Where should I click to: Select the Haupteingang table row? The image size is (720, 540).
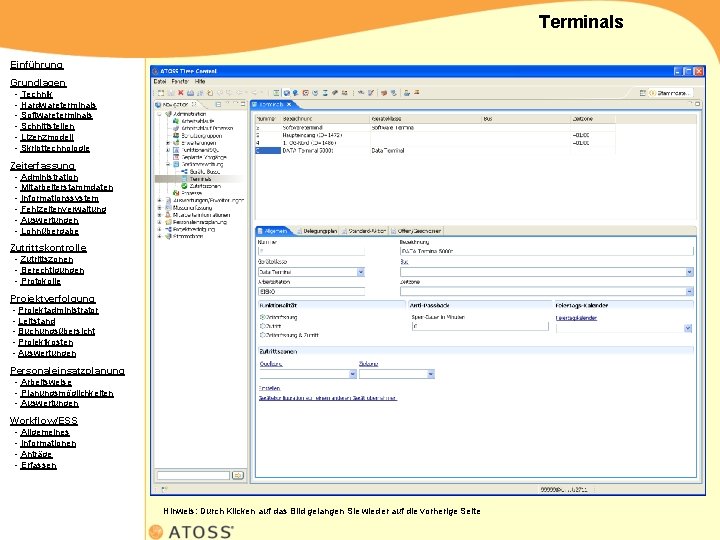435,135
